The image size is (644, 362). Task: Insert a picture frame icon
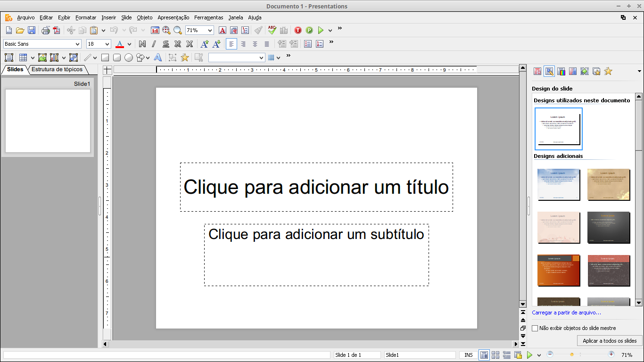pyautogui.click(x=42, y=58)
